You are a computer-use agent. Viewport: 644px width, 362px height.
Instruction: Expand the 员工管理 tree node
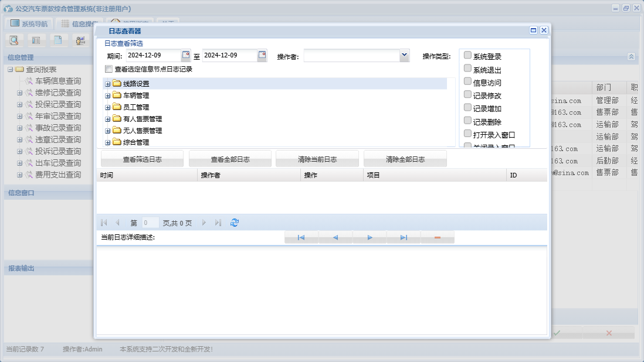click(x=107, y=107)
